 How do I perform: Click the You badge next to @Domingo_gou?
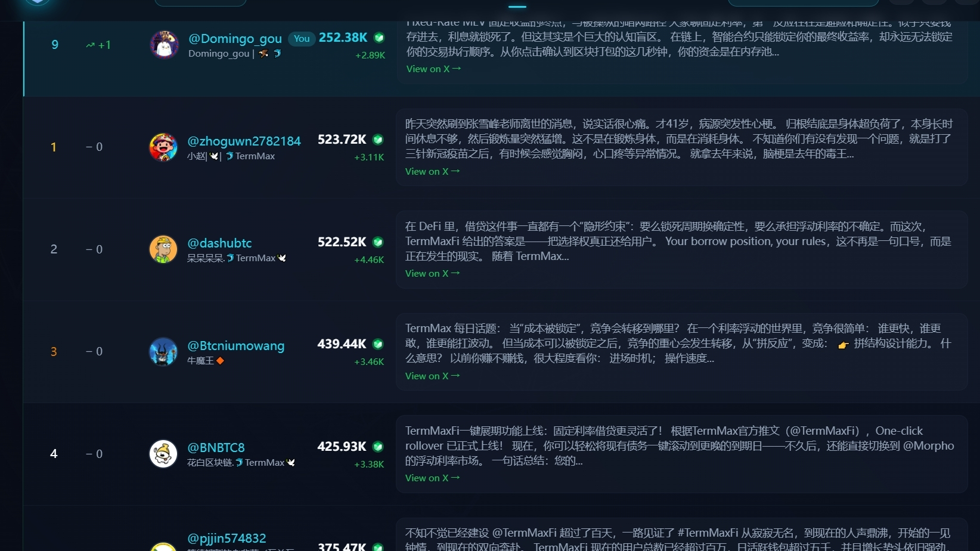[x=302, y=39]
